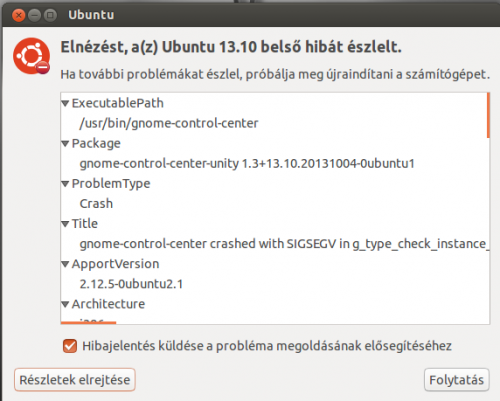
Task: Close the Ubuntu crash dialog
Action: pyautogui.click(x=19, y=15)
